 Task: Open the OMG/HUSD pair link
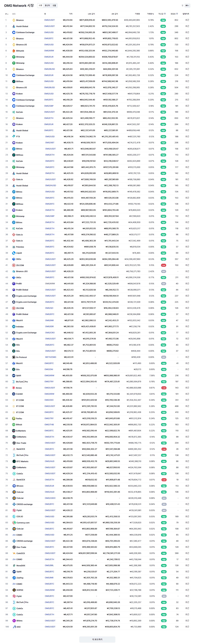[x=50, y=186]
